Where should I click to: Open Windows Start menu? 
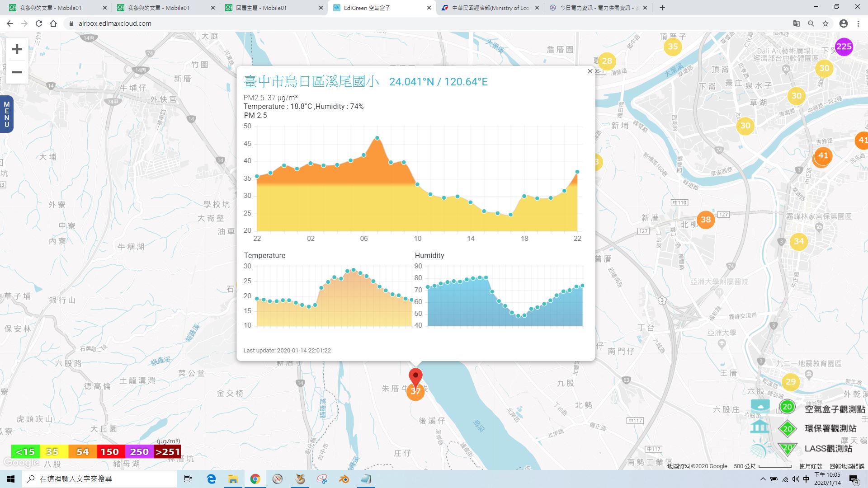[11, 479]
